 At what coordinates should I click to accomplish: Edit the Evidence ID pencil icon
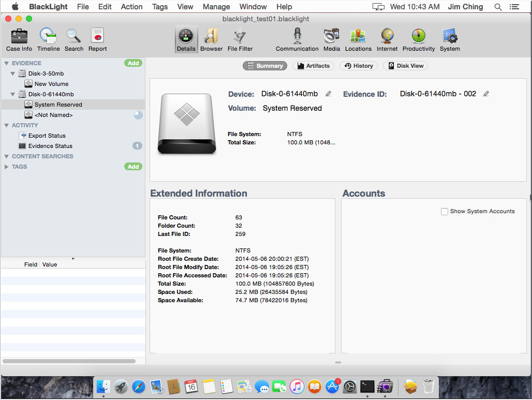[x=486, y=94]
